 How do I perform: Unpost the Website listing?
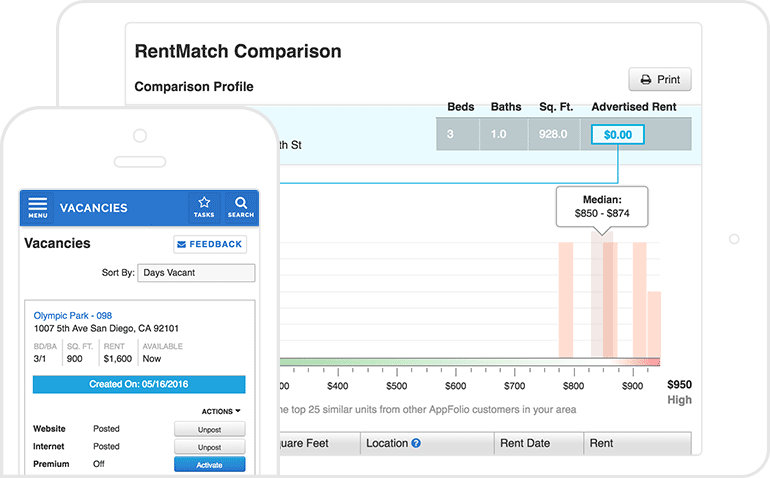coord(209,429)
